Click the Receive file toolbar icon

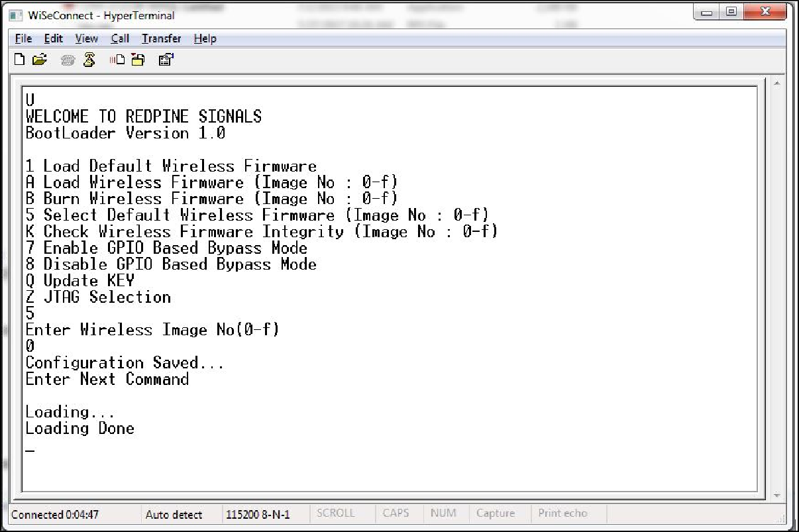click(x=137, y=60)
